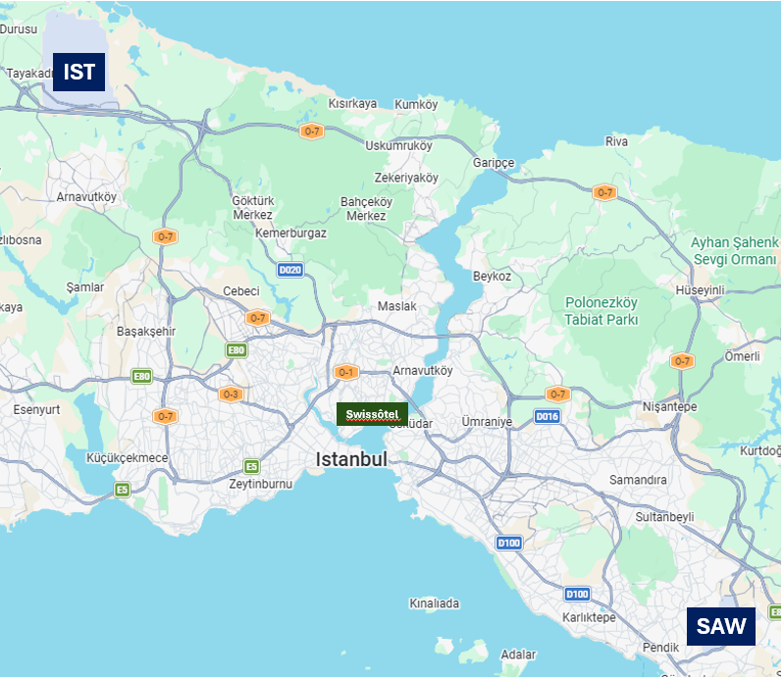
Task: Click the O-7 shield near Kısırkaya
Action: (x=312, y=131)
